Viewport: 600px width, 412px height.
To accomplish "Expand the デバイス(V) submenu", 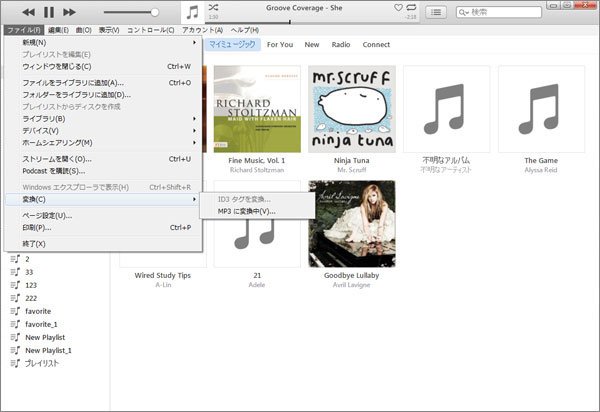I will tap(103, 131).
